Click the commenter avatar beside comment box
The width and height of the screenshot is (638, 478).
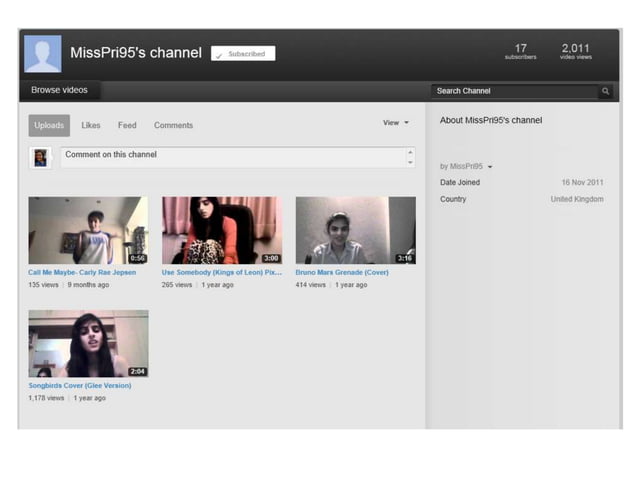pyautogui.click(x=40, y=158)
